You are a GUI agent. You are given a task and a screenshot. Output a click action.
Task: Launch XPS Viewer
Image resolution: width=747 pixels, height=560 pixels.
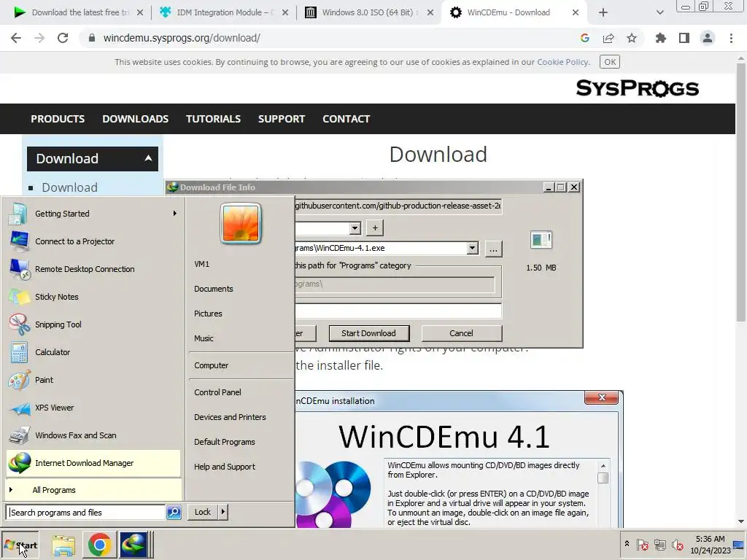(94, 408)
